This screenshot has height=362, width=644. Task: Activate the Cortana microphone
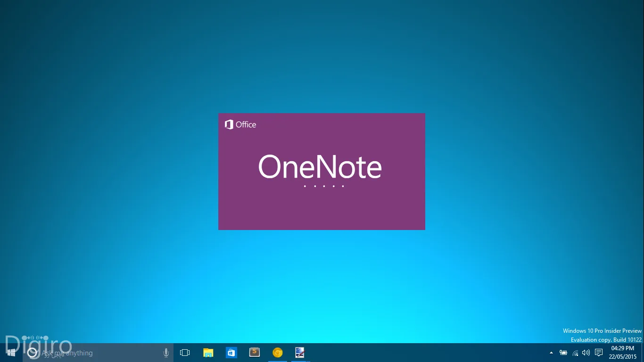point(166,353)
